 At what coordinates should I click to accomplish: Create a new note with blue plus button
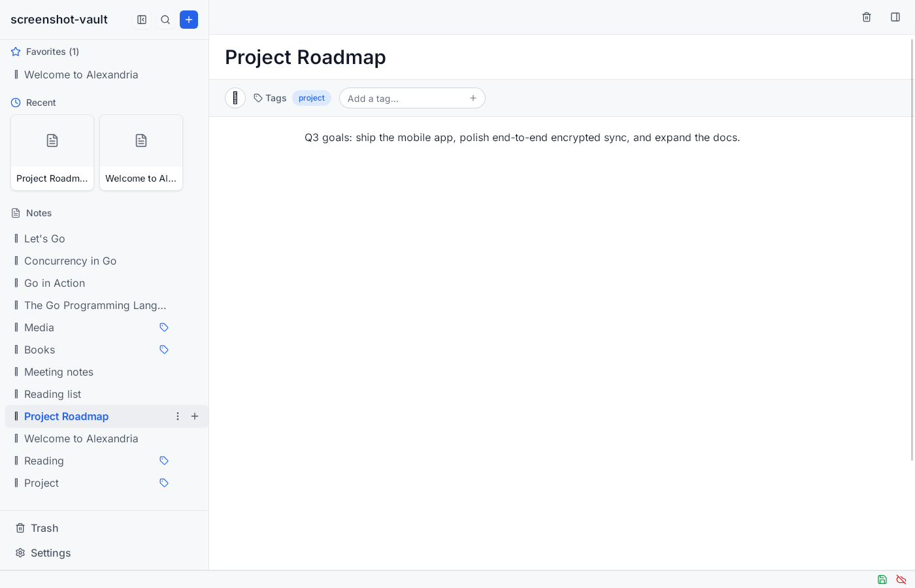189,20
